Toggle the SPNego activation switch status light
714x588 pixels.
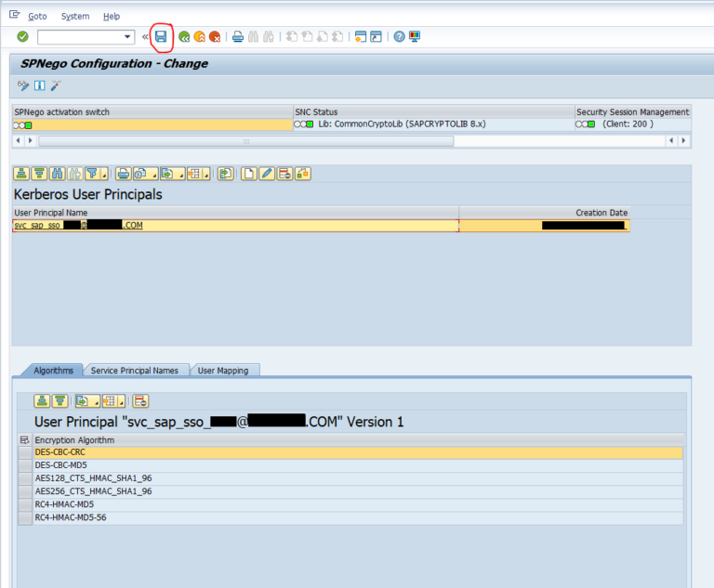(x=22, y=125)
